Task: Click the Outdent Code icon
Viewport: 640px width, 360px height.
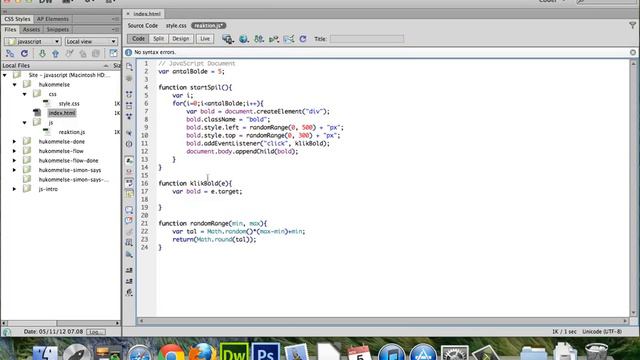Action: (x=129, y=281)
